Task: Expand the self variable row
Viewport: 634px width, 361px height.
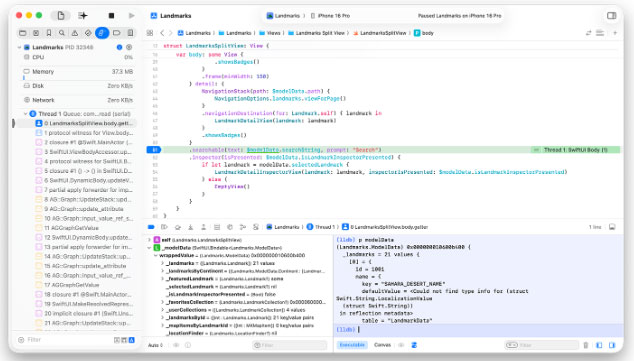Action: pos(149,240)
